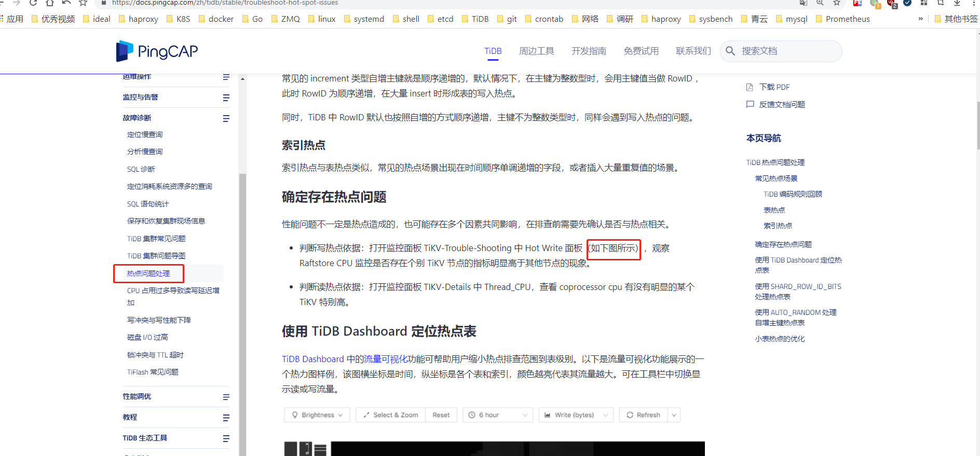
Task: Click the search magnifier icon
Action: [x=730, y=51]
